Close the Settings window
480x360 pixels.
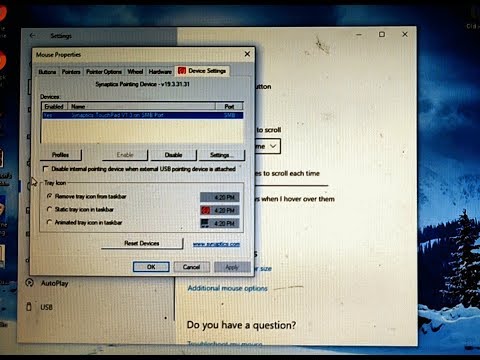[x=405, y=34]
